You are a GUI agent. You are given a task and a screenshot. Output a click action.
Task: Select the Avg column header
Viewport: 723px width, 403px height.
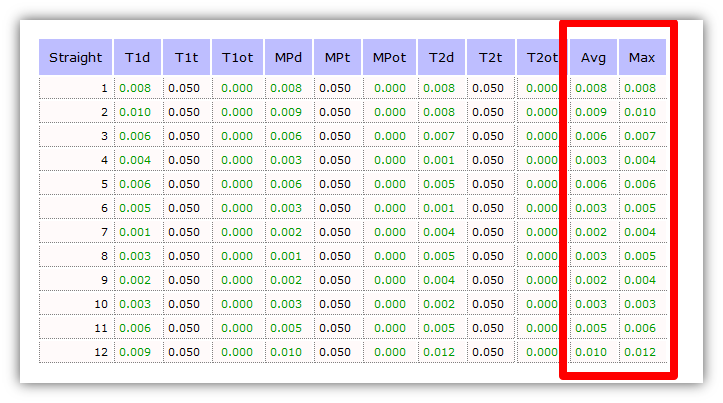[593, 57]
